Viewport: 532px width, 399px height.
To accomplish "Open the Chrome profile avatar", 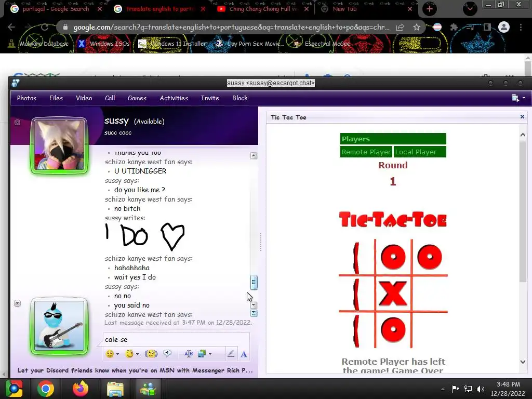I will pyautogui.click(x=504, y=27).
